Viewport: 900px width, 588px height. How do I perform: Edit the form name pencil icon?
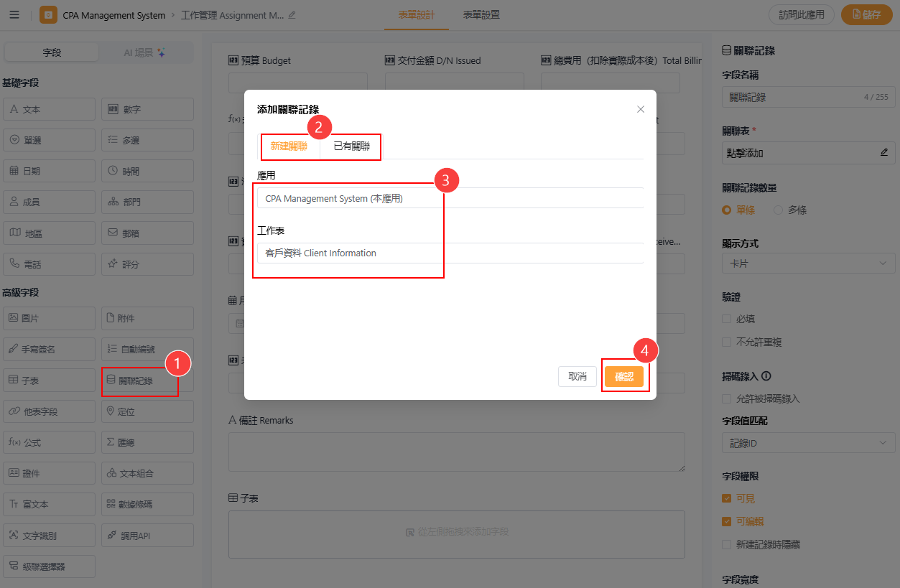coord(292,15)
